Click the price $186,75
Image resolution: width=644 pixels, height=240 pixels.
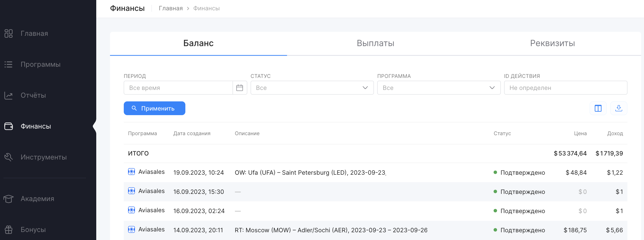coord(575,230)
